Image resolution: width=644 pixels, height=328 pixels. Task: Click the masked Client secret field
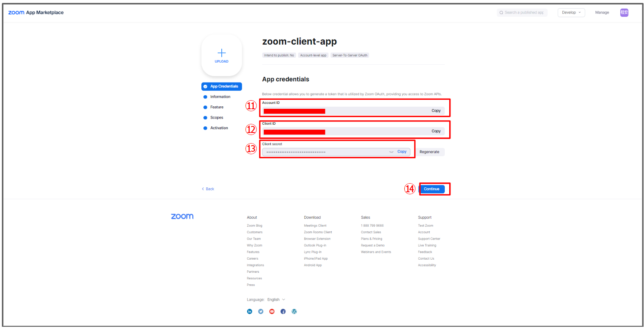[336, 152]
